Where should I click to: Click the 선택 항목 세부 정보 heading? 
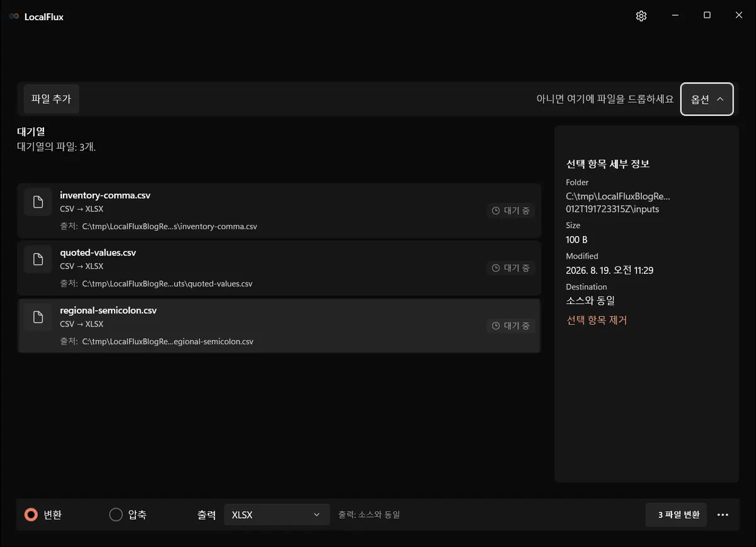(x=608, y=164)
